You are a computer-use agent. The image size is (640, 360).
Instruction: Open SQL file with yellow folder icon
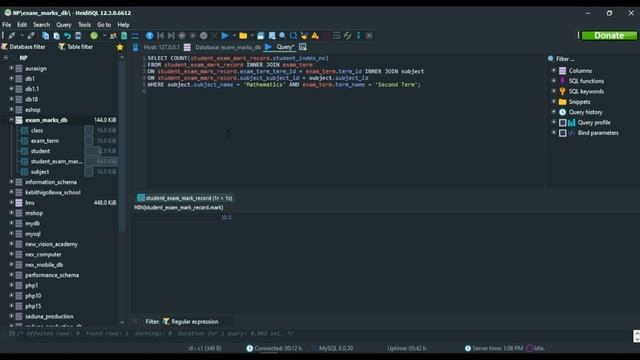coord(243,36)
